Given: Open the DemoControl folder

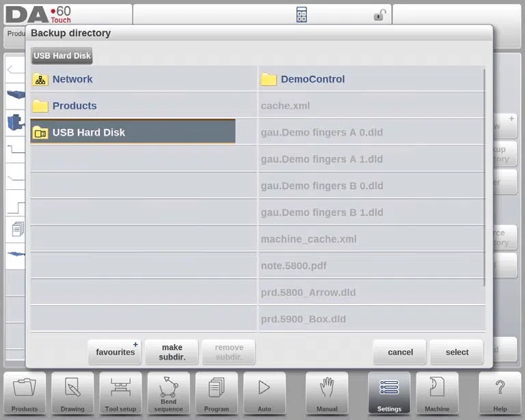Looking at the screenshot, I should click(x=372, y=79).
